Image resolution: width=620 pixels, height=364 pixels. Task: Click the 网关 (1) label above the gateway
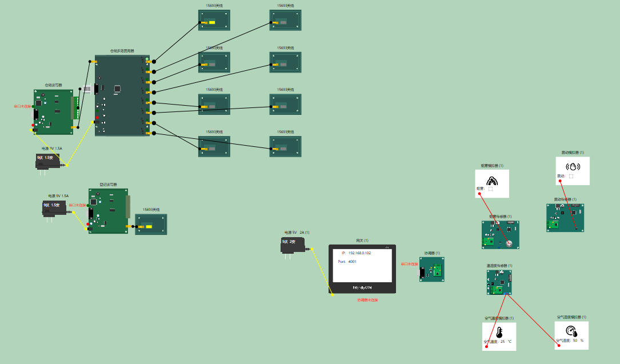click(x=362, y=241)
